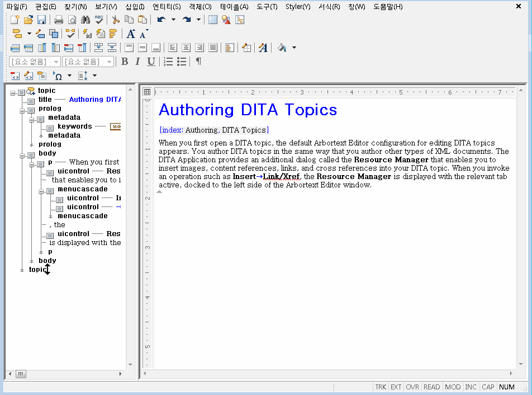Open the second element dropdown combo box
Image resolution: width=532 pixels, height=395 pixels.
(88, 62)
